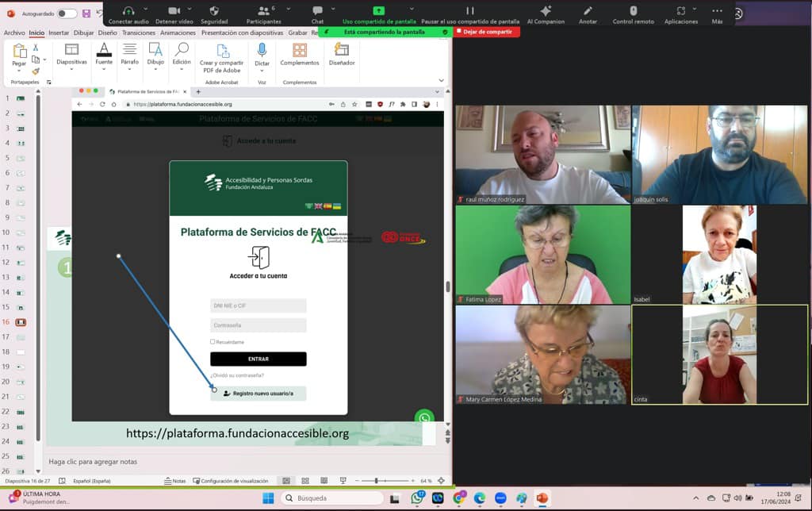The height and width of the screenshot is (511, 812).
Task: Switch to Reading view
Action: 324,481
